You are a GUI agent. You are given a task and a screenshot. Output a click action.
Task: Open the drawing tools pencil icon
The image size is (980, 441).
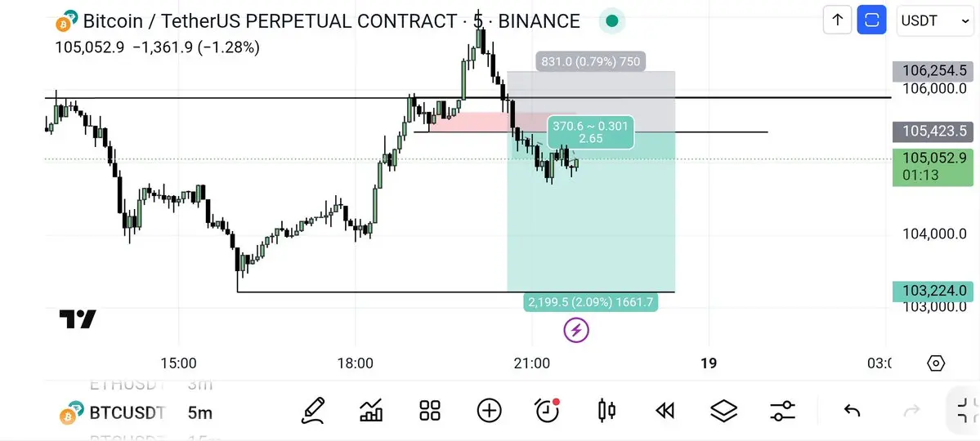click(313, 411)
